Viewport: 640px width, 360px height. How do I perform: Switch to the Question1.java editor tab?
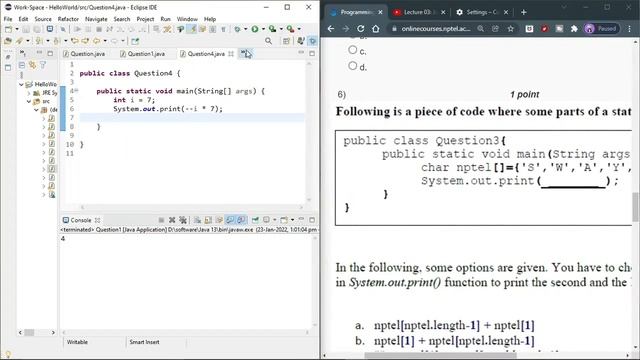[142, 54]
